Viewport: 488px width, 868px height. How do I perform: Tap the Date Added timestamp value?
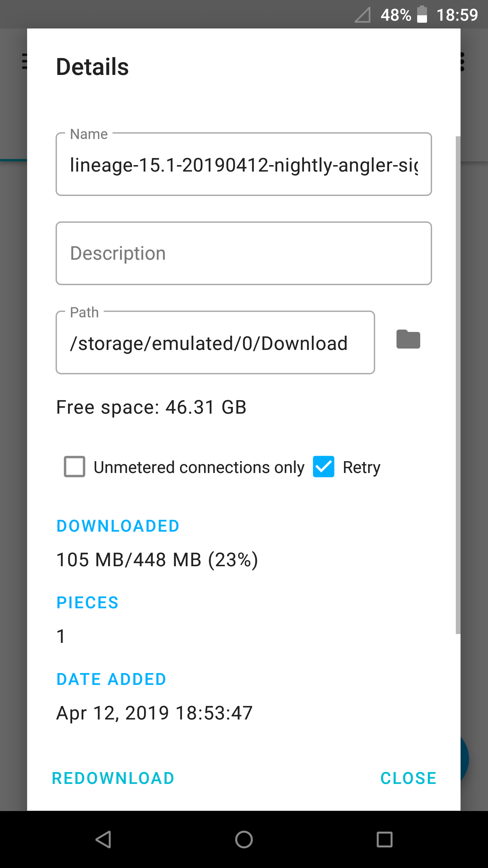coord(155,713)
